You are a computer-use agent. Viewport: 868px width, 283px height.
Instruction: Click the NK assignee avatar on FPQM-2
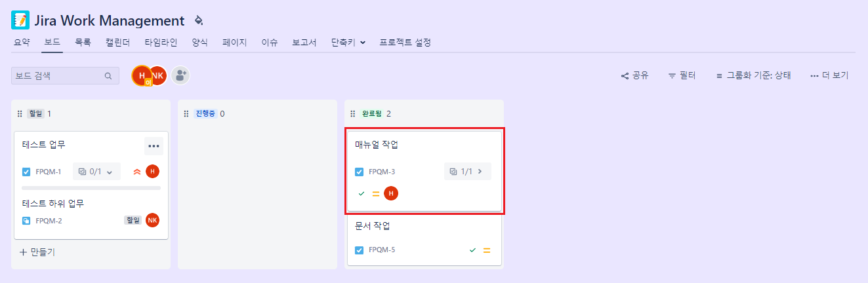tap(152, 220)
